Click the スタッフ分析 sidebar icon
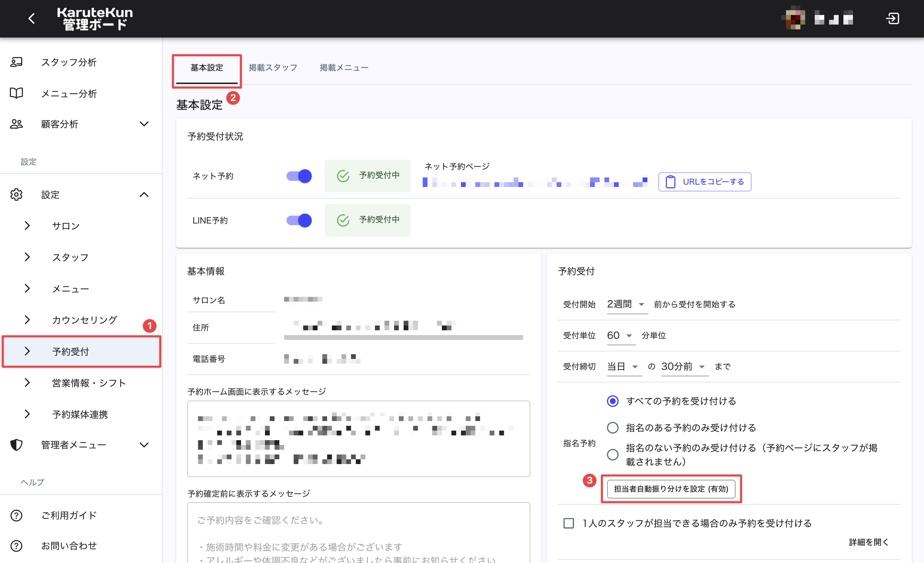Image resolution: width=924 pixels, height=563 pixels. [16, 62]
